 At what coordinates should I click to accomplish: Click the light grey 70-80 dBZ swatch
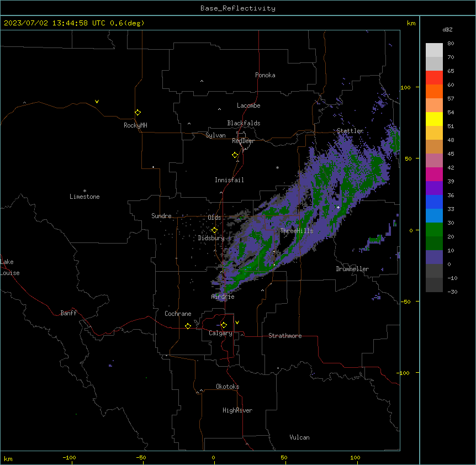point(434,50)
